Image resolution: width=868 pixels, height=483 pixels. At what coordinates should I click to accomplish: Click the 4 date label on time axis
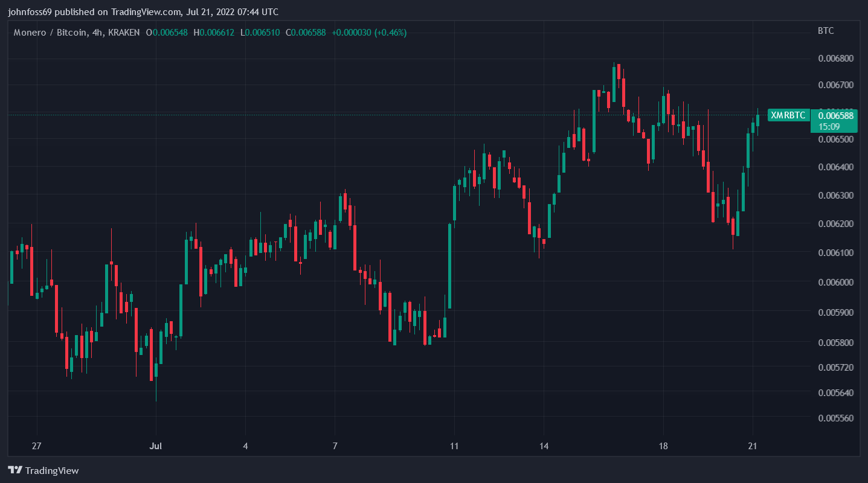pyautogui.click(x=245, y=447)
